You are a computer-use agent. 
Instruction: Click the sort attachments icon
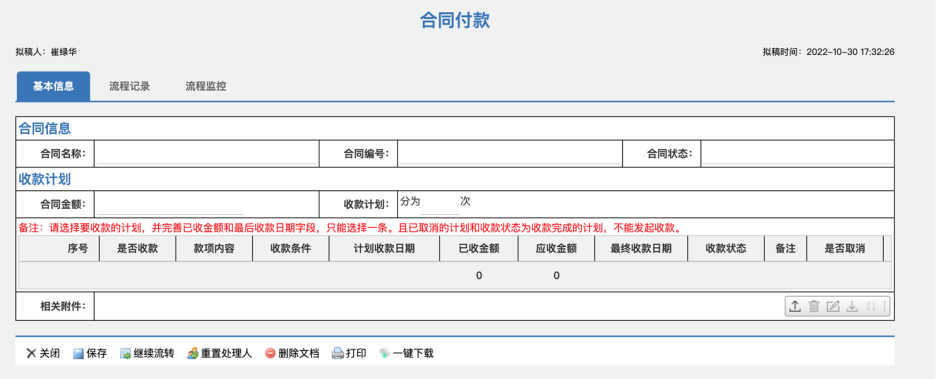(872, 307)
